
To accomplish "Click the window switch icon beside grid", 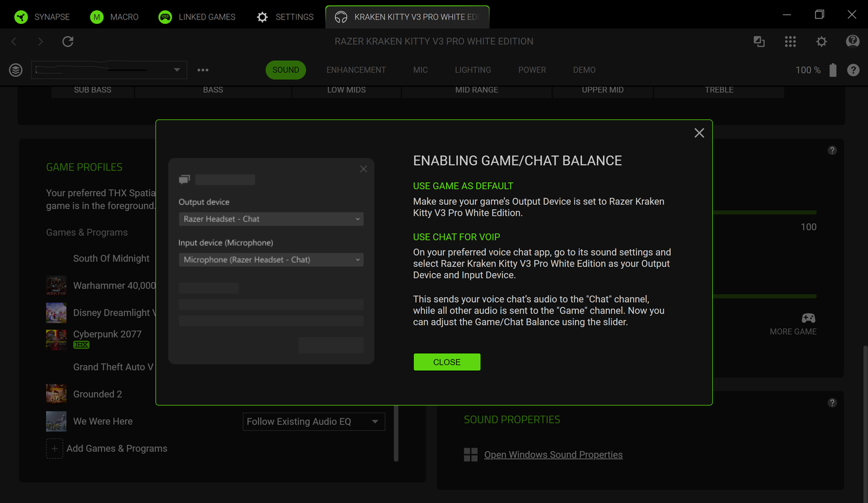I will pos(759,41).
